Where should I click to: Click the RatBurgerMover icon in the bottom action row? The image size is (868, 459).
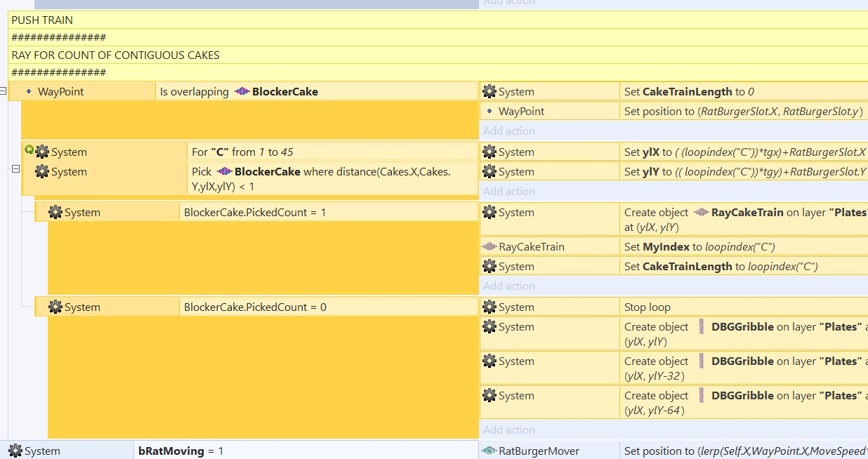(489, 451)
